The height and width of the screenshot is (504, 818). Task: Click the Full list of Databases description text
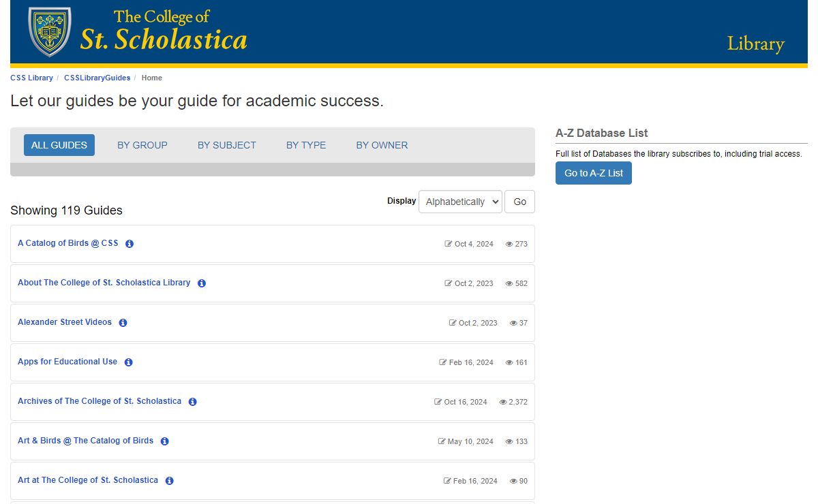(x=679, y=154)
